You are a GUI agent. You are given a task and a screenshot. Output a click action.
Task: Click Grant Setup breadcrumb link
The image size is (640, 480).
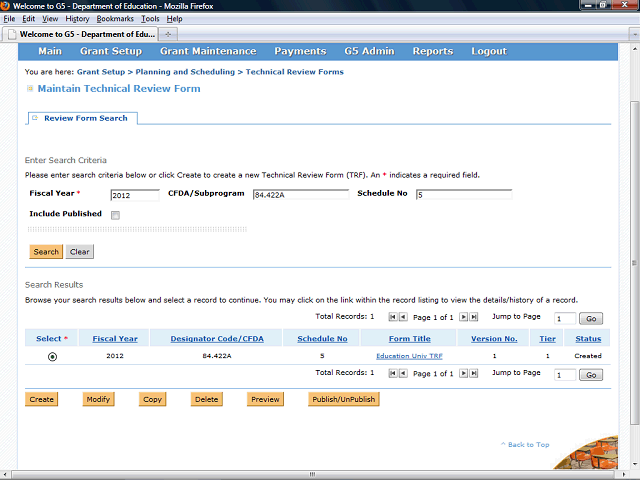pyautogui.click(x=101, y=72)
